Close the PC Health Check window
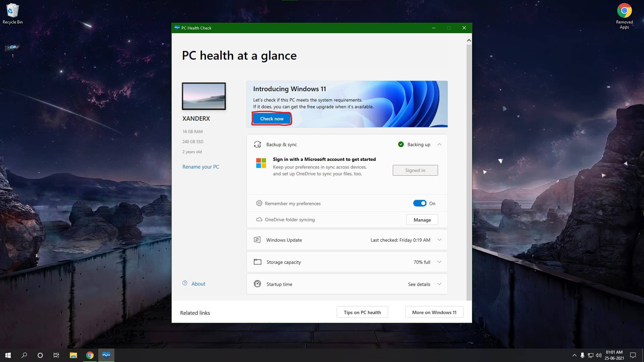This screenshot has height=362, width=644. [464, 28]
